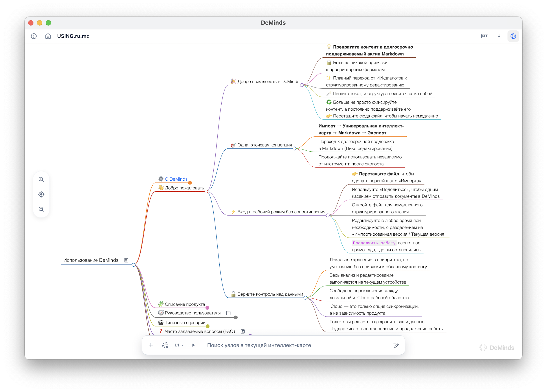Select Редактируйте в любое время node
Screen dimensions: 547x392
point(399,228)
